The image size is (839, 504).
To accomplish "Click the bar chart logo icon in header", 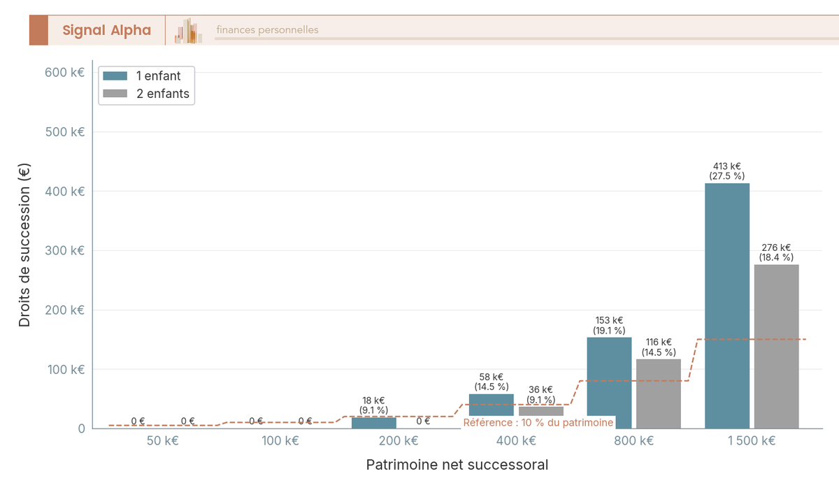I will 189,31.
